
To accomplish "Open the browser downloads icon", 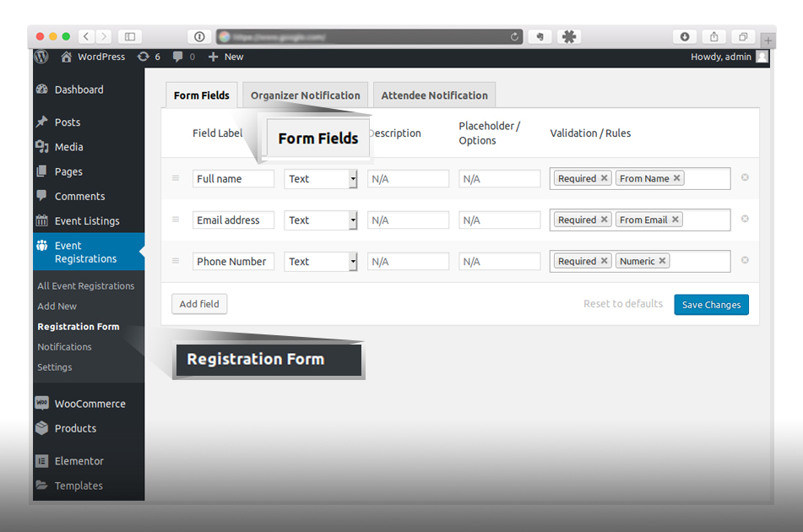I will 685,36.
